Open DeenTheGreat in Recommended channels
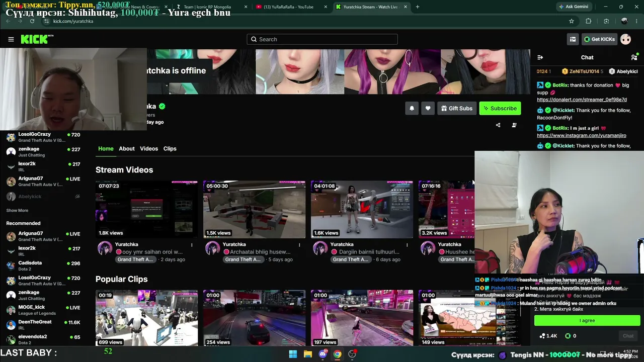Screen dimensions: 644x362 43,324
